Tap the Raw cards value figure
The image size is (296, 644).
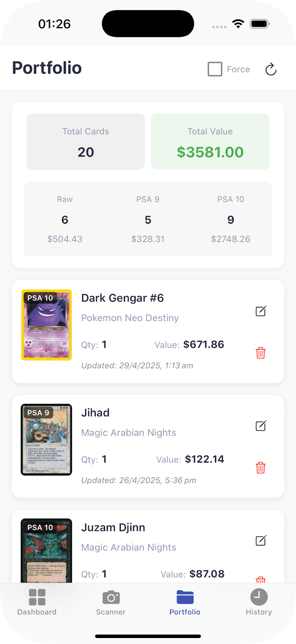65,239
